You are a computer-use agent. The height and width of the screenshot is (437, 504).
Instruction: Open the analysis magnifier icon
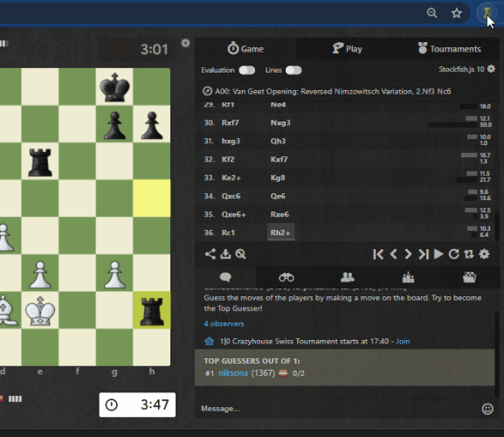pyautogui.click(x=240, y=254)
